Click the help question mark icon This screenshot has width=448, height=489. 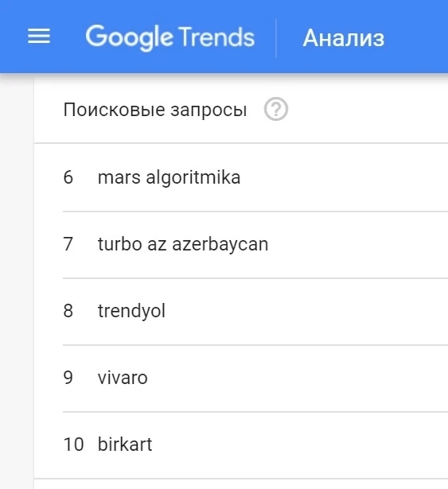tap(276, 109)
